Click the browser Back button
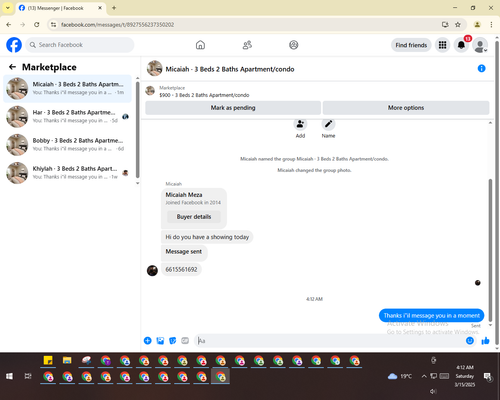The image size is (500, 400). pyautogui.click(x=9, y=25)
